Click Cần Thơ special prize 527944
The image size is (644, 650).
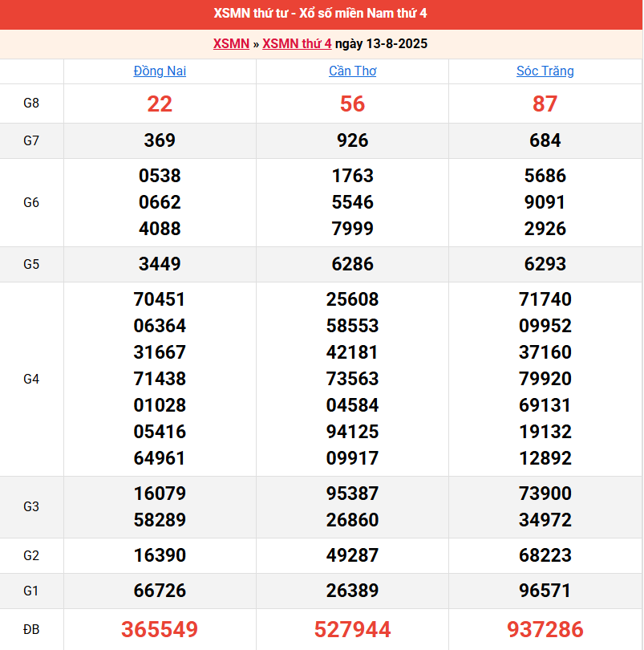click(352, 630)
